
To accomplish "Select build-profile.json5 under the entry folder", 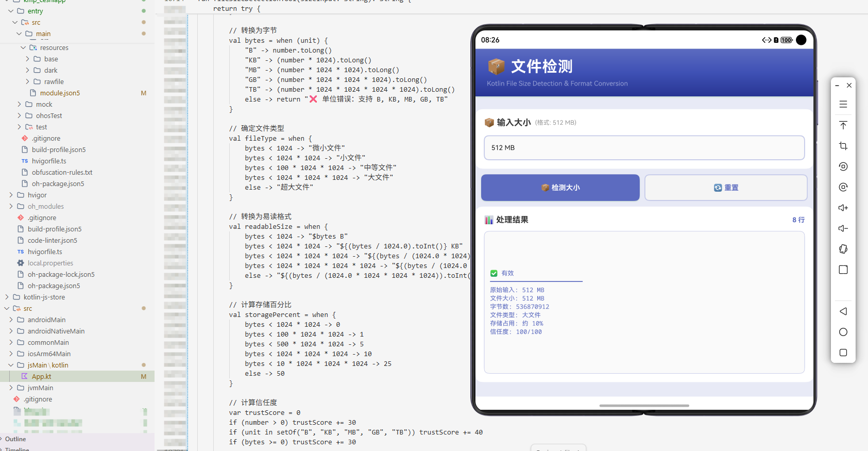I will (59, 149).
